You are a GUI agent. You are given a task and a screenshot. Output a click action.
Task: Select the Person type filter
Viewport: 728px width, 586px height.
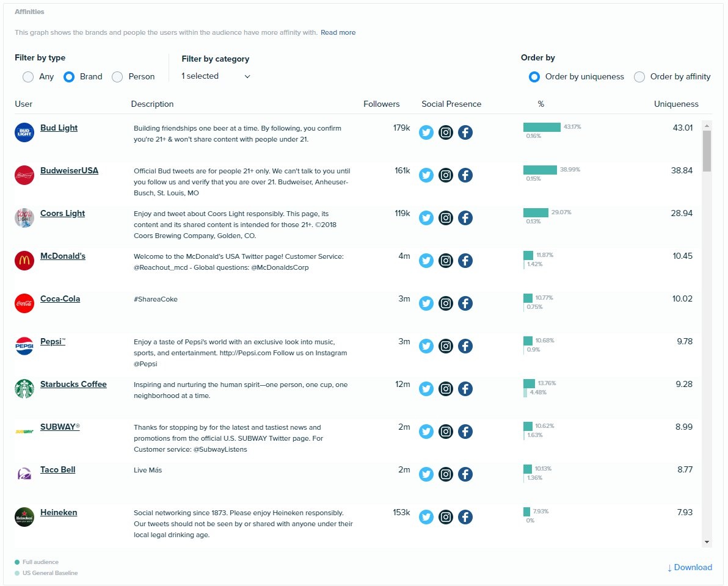point(117,76)
